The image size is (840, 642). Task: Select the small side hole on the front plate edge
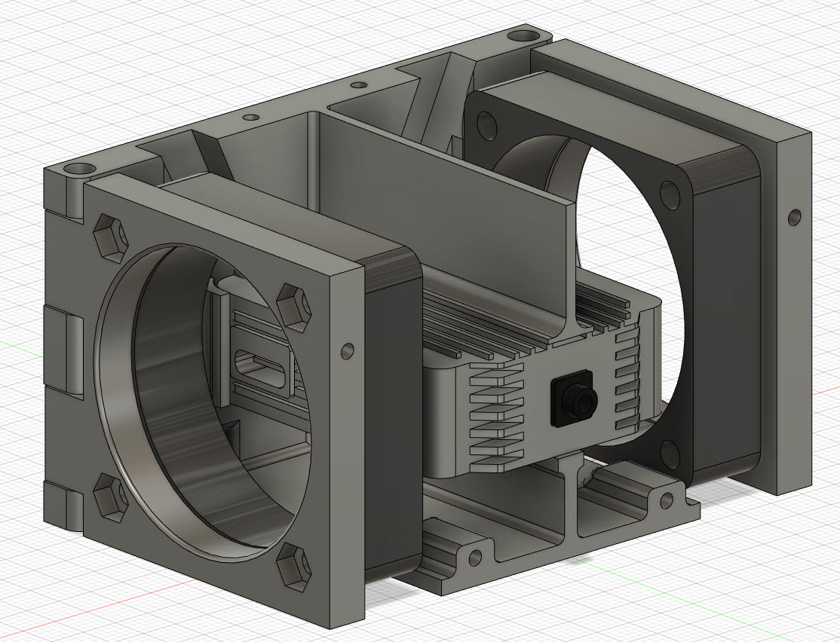point(347,351)
